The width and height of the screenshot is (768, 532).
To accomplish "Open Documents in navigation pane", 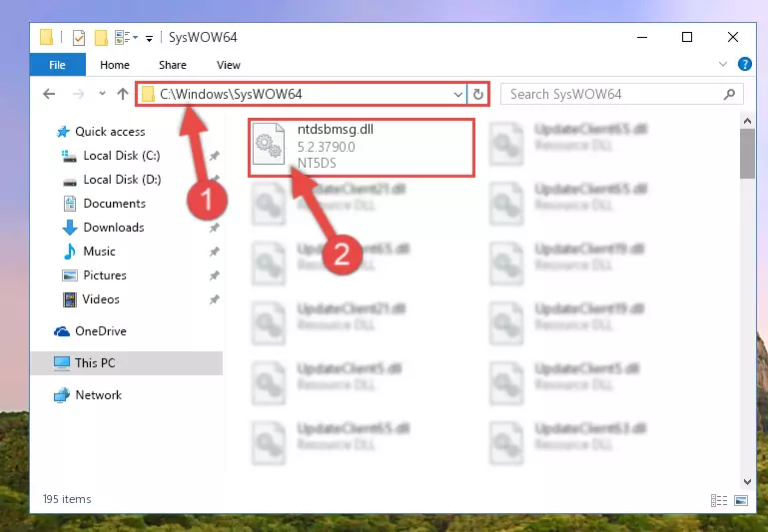I will [x=114, y=204].
